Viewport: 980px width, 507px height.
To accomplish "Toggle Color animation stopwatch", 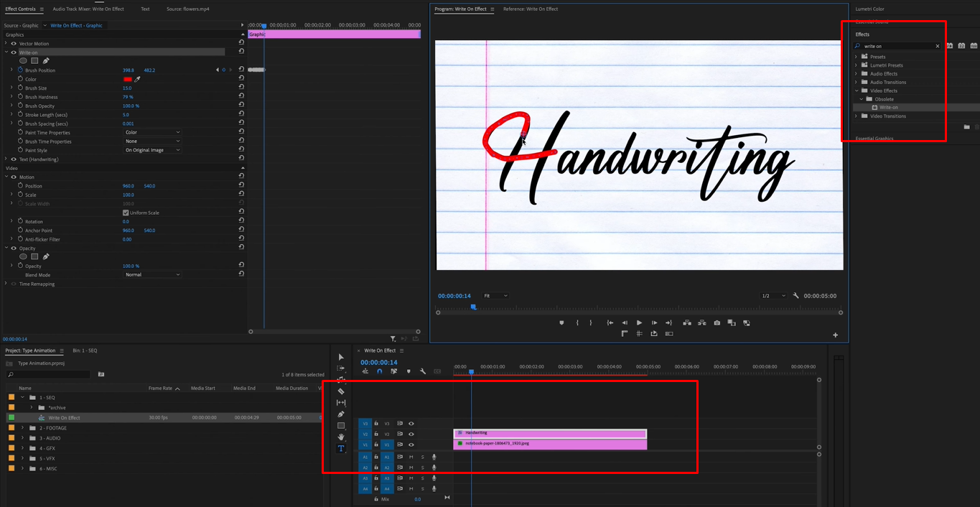I will click(x=20, y=79).
